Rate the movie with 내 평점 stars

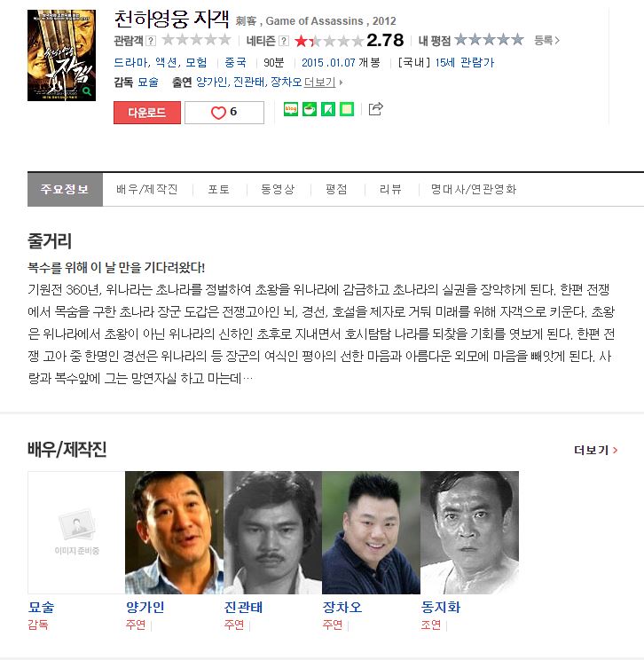pos(489,40)
